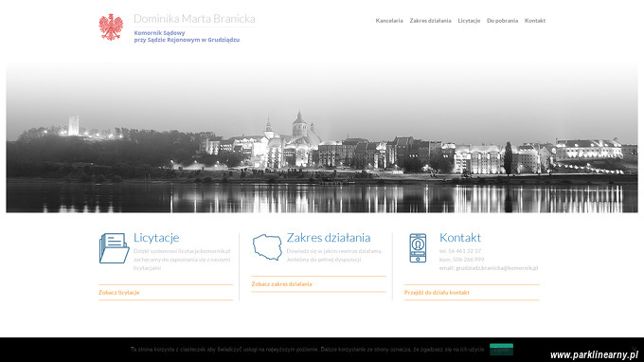Screen dimensions: 644x362
Task: Follow the Zobacz licytacje link
Action: [118, 293]
